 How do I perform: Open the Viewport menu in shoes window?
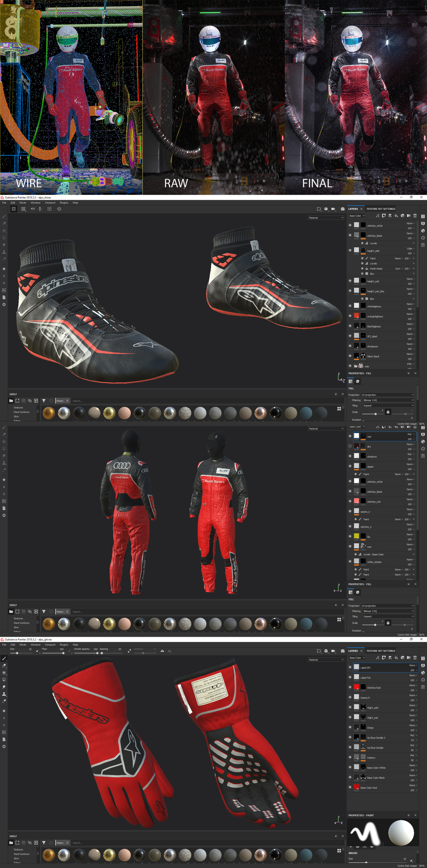50,202
